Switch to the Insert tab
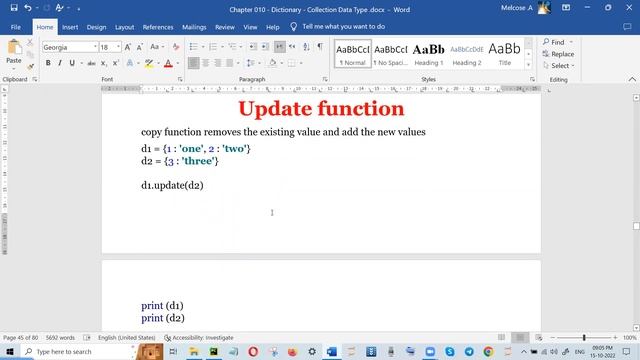640x360 pixels. (x=70, y=27)
